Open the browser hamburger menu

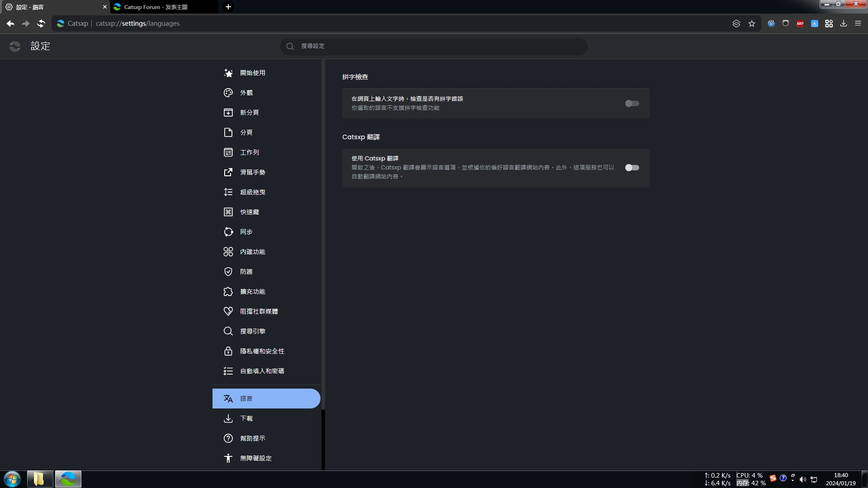858,23
